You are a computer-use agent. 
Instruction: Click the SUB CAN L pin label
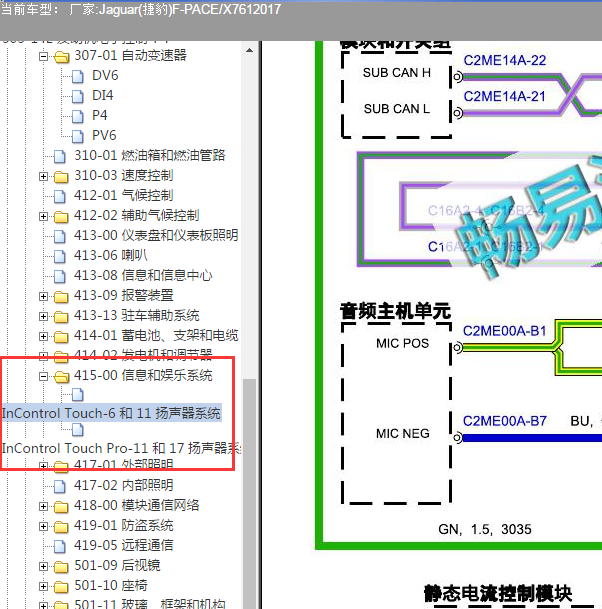coord(397,109)
